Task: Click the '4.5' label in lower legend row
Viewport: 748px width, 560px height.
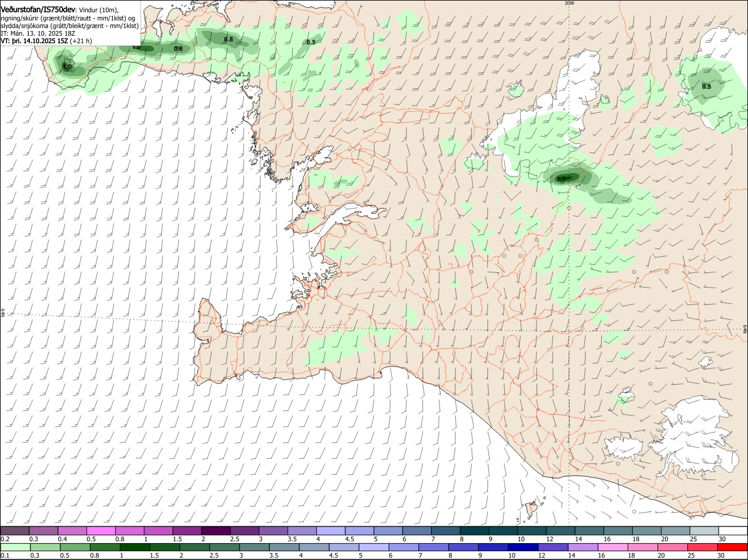Action: pyautogui.click(x=334, y=555)
